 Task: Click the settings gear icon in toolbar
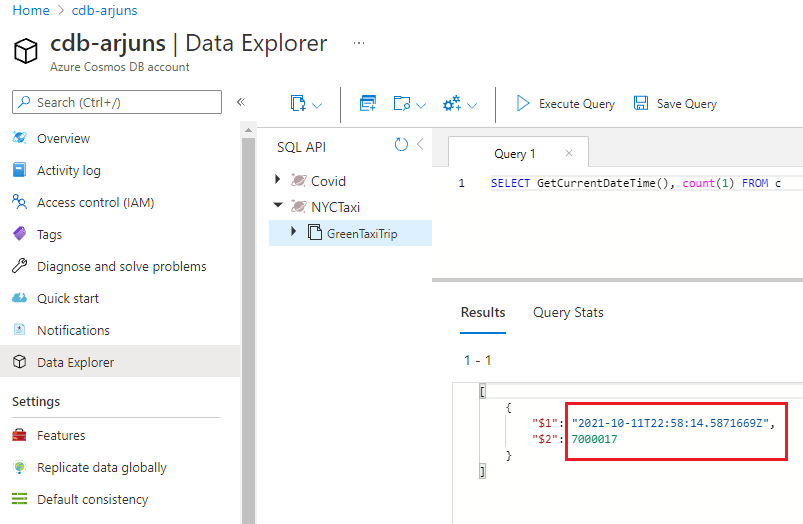click(452, 104)
